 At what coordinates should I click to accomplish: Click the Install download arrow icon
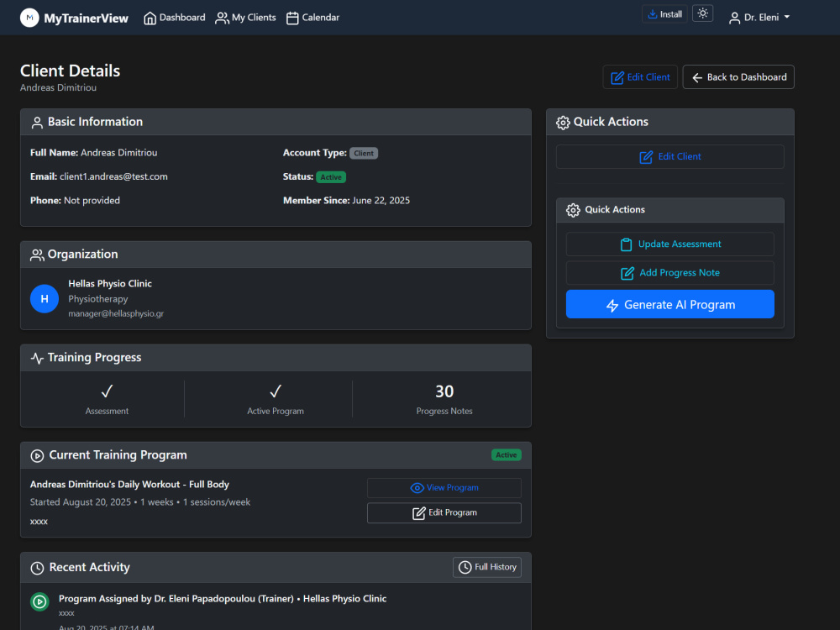point(653,14)
